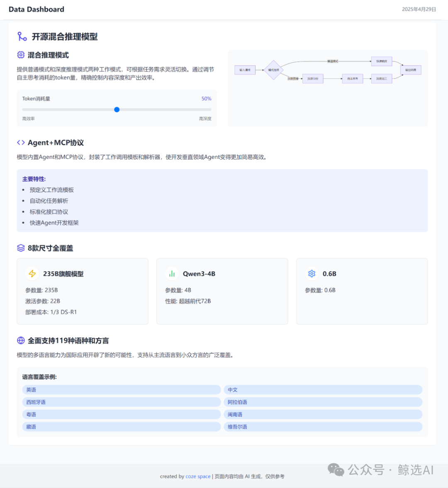Click the slider track near 高效率 end

pos(28,109)
